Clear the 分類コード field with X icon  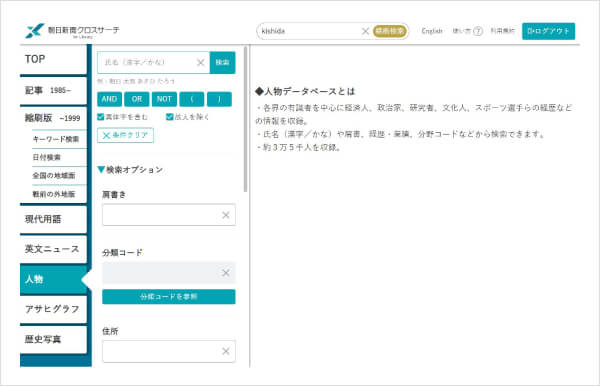[226, 273]
